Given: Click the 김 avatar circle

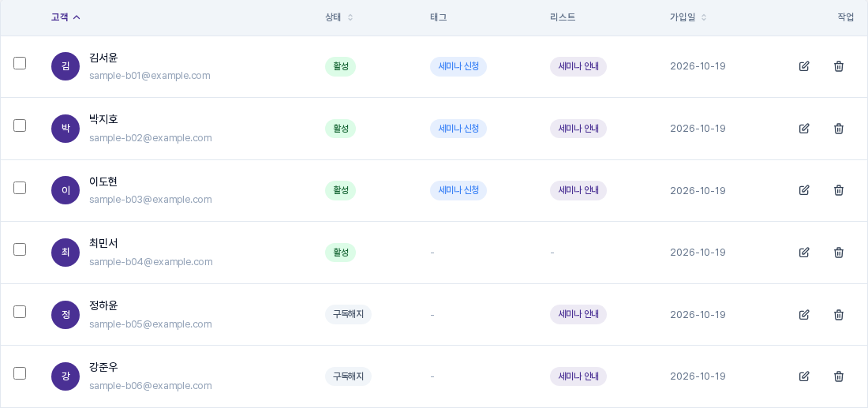Looking at the screenshot, I should (x=65, y=66).
